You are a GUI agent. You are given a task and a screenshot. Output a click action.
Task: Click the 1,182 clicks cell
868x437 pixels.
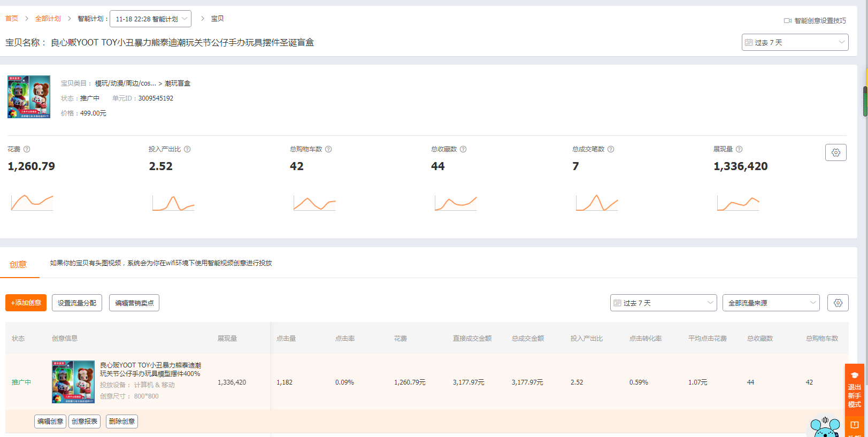click(x=285, y=382)
